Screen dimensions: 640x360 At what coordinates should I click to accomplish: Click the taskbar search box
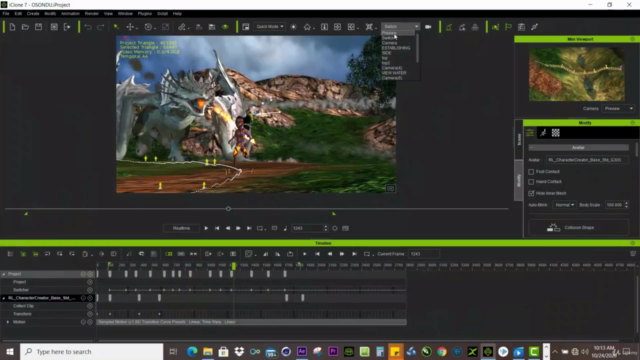coord(91,351)
